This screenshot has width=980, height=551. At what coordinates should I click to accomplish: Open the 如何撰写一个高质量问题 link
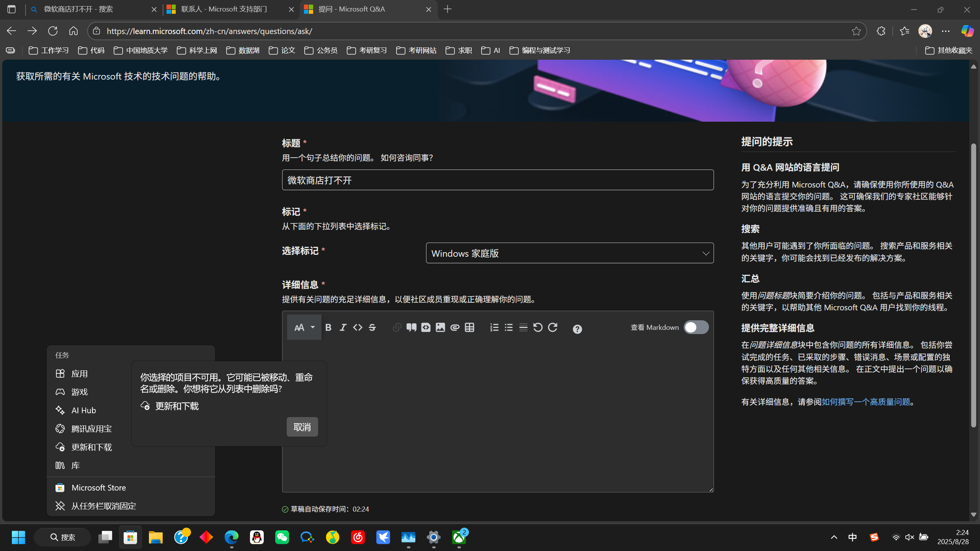866,402
